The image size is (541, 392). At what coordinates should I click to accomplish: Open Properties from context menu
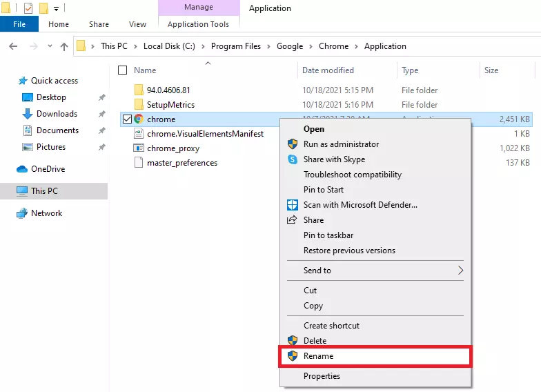tap(375, 375)
